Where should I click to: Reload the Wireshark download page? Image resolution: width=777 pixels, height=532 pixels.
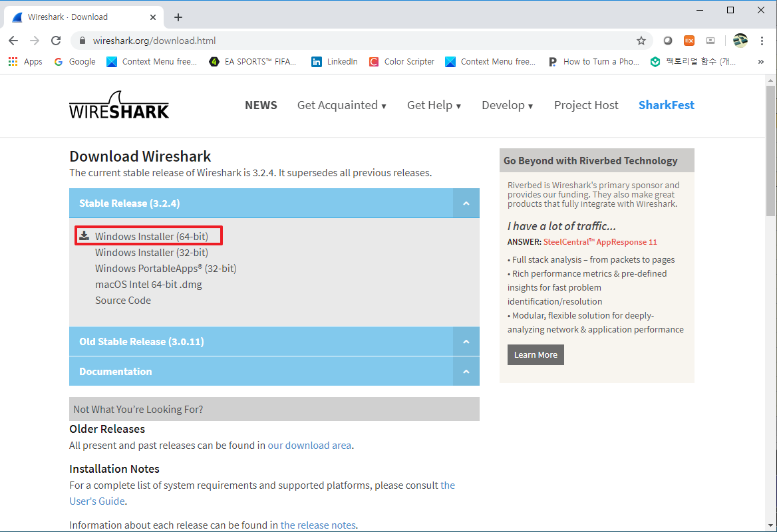(56, 41)
